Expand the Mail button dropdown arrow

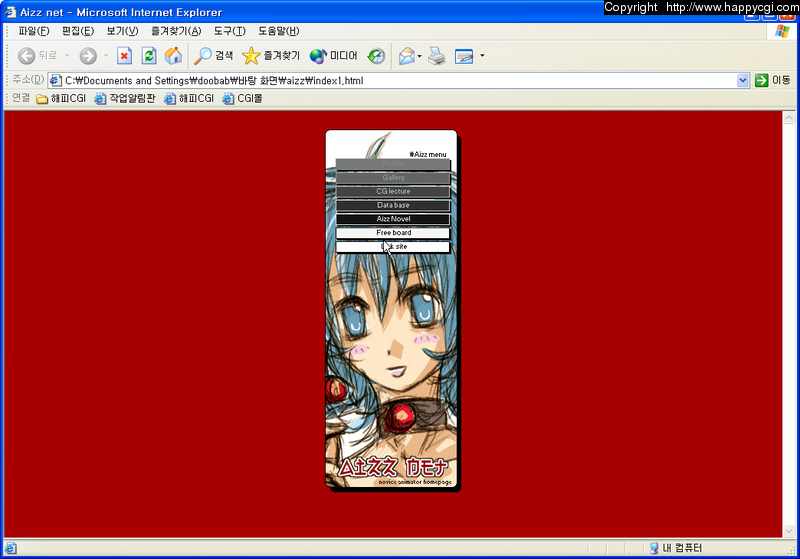click(x=419, y=56)
